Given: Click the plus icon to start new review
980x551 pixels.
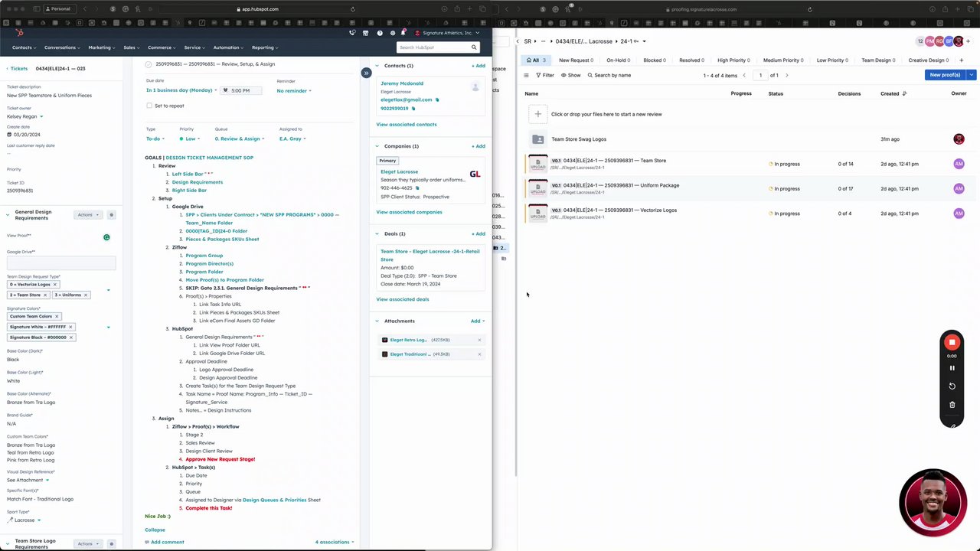Looking at the screenshot, I should (538, 114).
